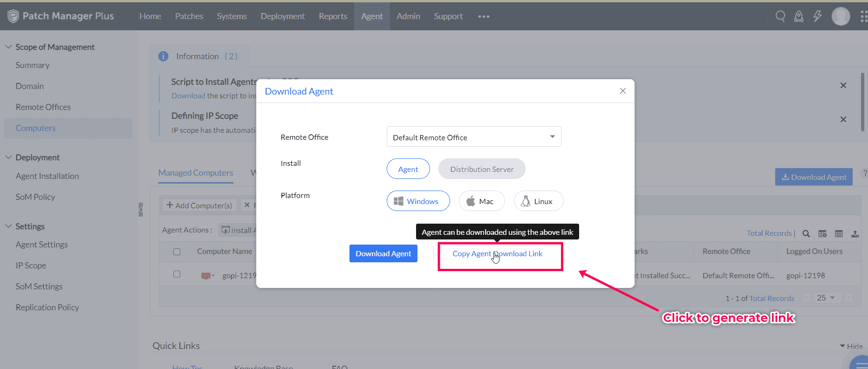This screenshot has height=369, width=868.
Task: Hide the Quick Links section
Action: click(851, 346)
